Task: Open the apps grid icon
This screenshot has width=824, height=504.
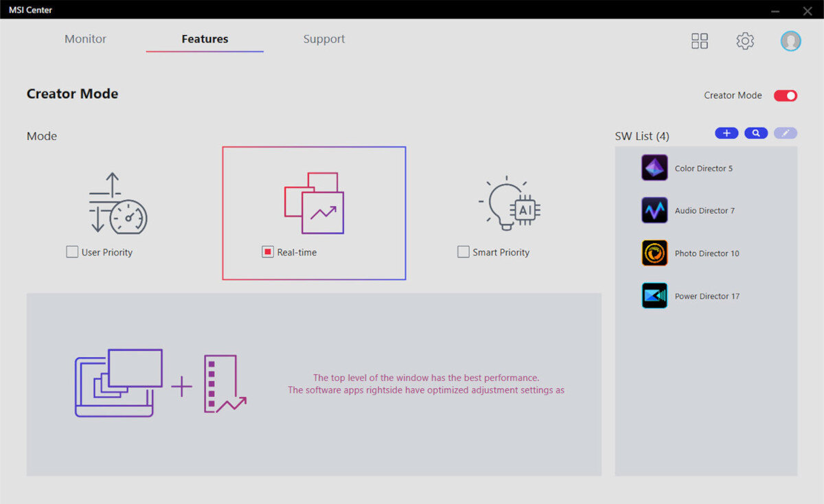Action: click(699, 41)
